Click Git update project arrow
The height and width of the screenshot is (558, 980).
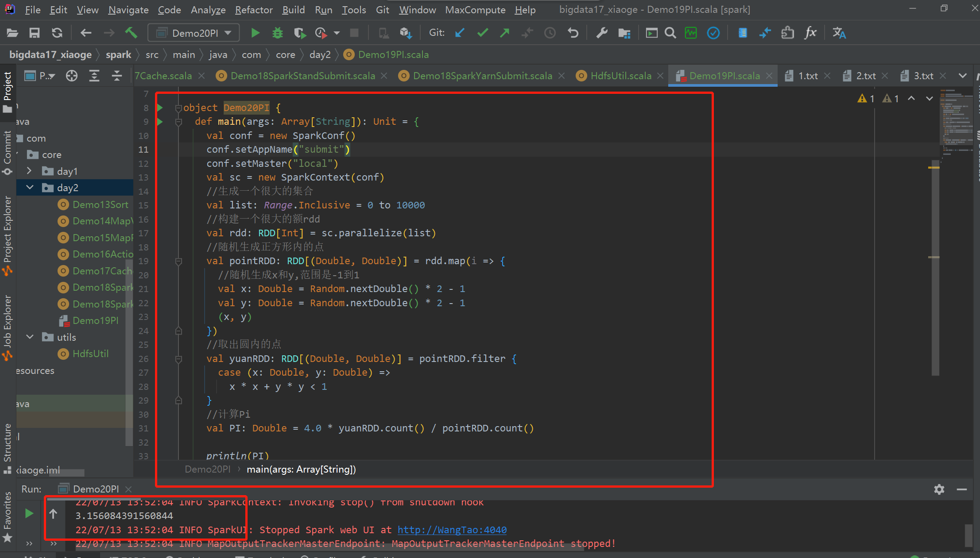coord(460,33)
